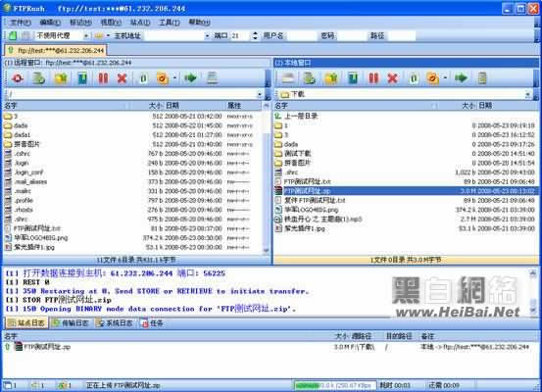Go up one folder in local pane toolbar
This screenshot has height=392, width=542.
[331, 78]
